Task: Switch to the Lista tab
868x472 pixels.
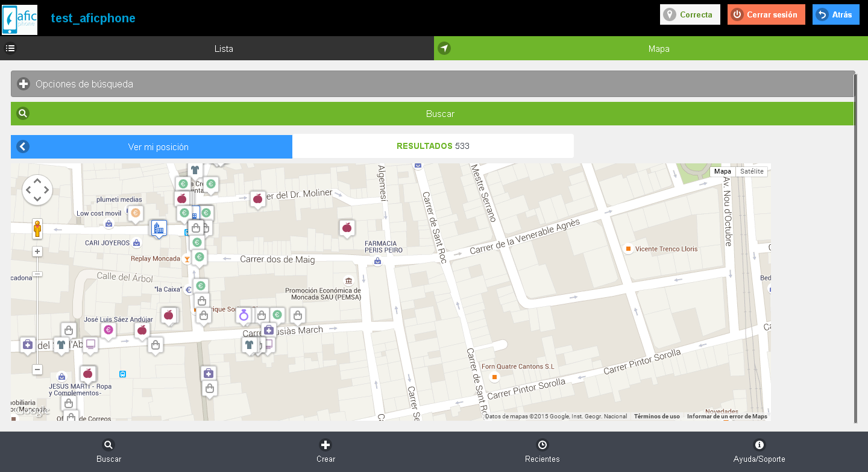Action: pos(223,49)
